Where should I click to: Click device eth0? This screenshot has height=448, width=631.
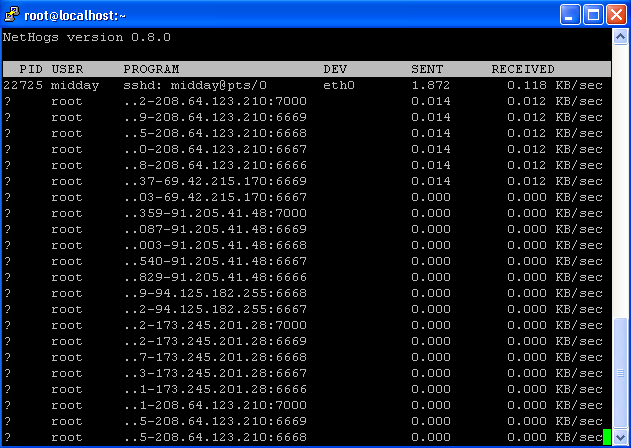coord(339,85)
